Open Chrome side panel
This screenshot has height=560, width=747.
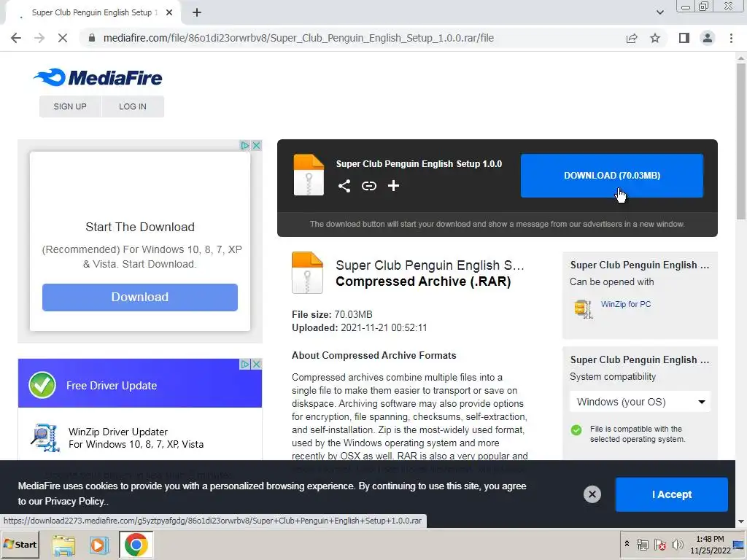(684, 38)
